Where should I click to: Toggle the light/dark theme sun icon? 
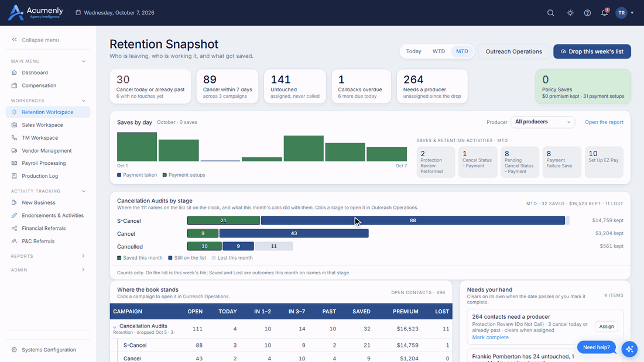(x=570, y=13)
